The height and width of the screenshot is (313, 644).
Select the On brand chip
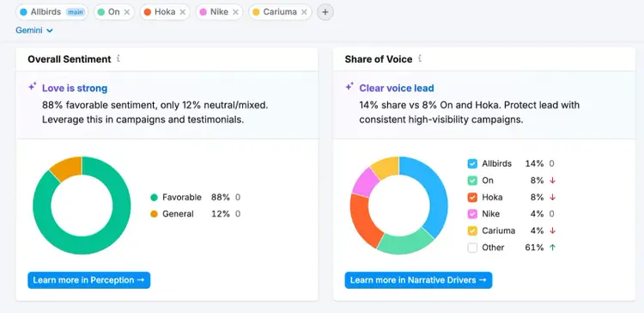(113, 12)
